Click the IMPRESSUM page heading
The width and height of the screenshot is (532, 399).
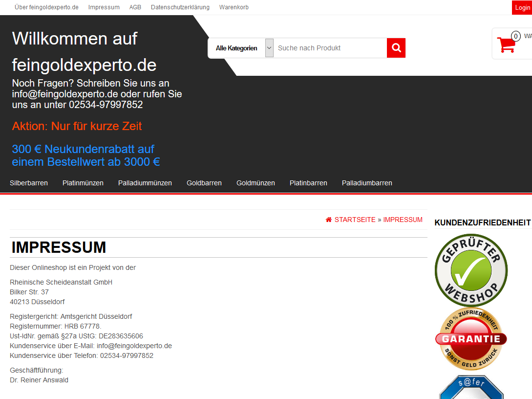click(x=59, y=247)
